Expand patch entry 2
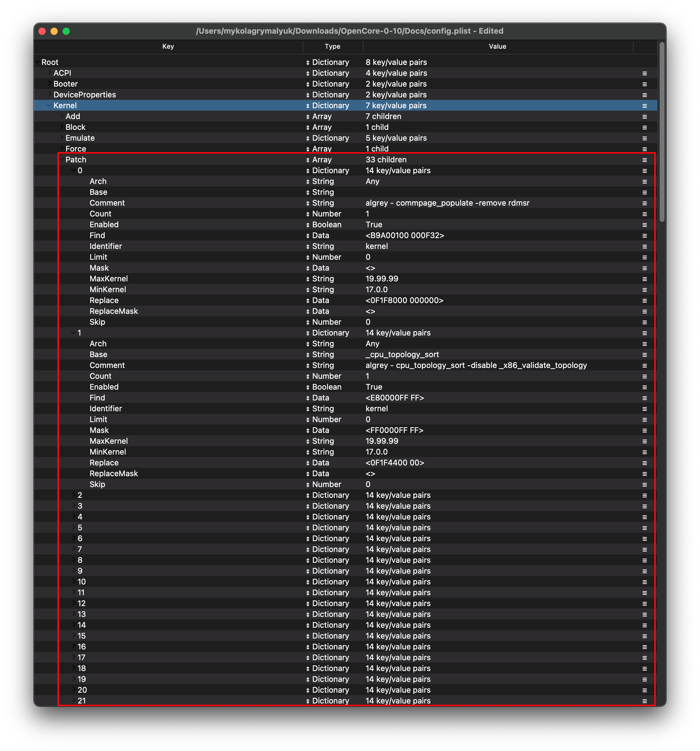Viewport: 700px width, 751px height. (x=74, y=495)
